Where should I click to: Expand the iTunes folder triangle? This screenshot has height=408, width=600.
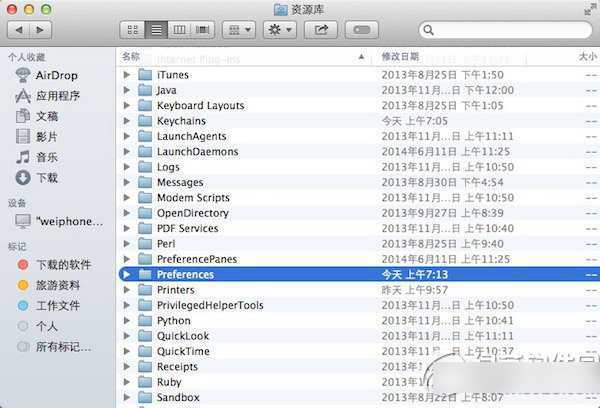127,75
